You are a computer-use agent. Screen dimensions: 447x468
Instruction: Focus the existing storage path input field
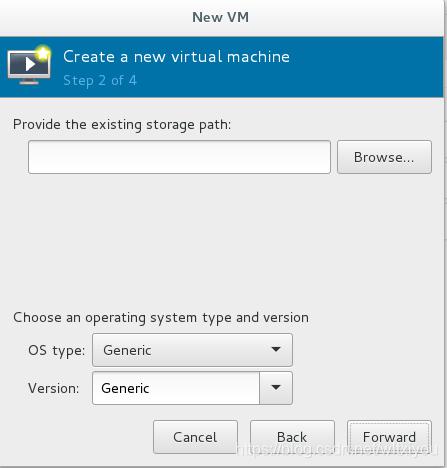[x=179, y=157]
